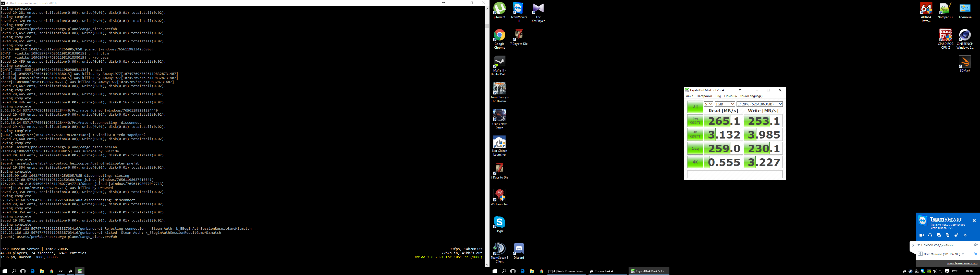Open TeamViewer session settings gear
This screenshot has width=980, height=275.
tap(975, 245)
